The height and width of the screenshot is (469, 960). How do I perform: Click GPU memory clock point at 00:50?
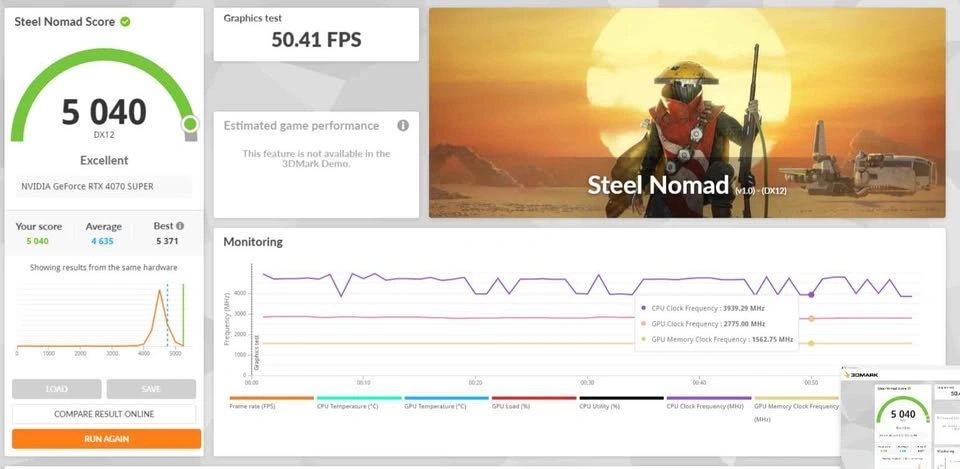point(811,343)
